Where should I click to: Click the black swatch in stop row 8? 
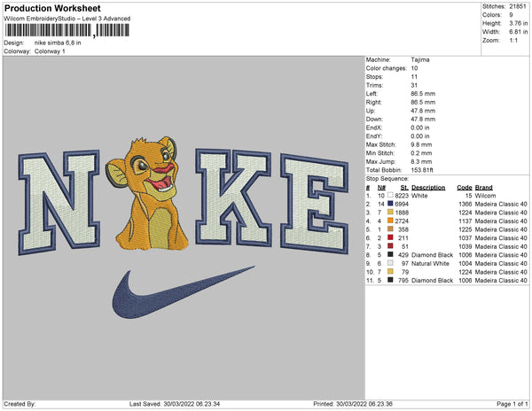(x=390, y=255)
